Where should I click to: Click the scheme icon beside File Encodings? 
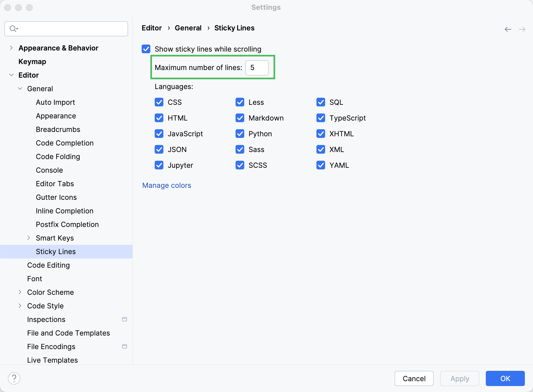click(125, 346)
